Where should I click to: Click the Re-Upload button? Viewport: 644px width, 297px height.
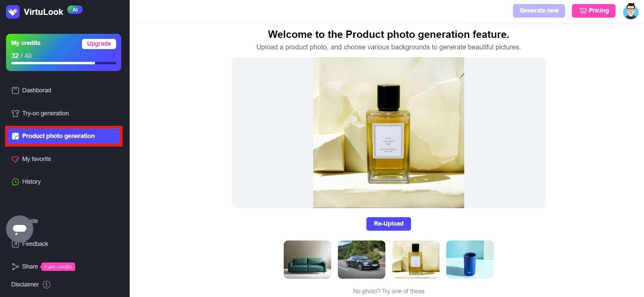point(388,224)
